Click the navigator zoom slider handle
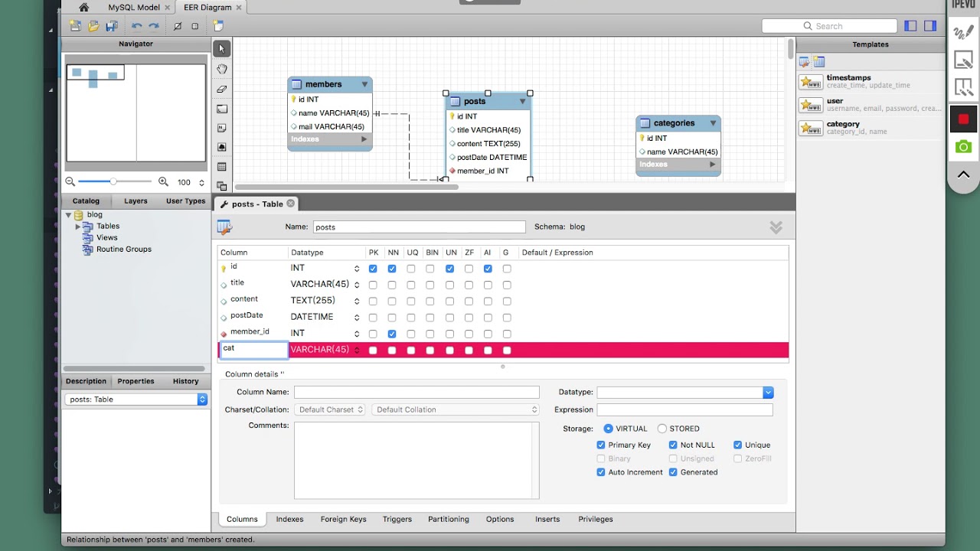The height and width of the screenshot is (551, 980). click(113, 182)
